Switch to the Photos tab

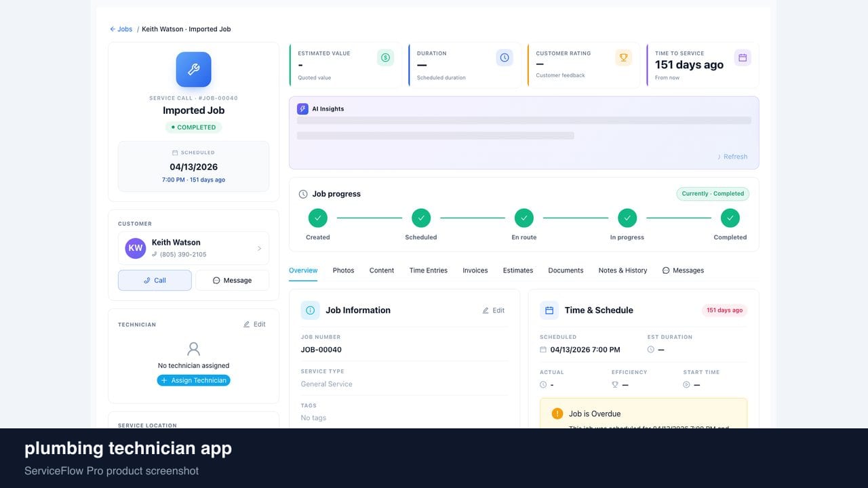(343, 270)
